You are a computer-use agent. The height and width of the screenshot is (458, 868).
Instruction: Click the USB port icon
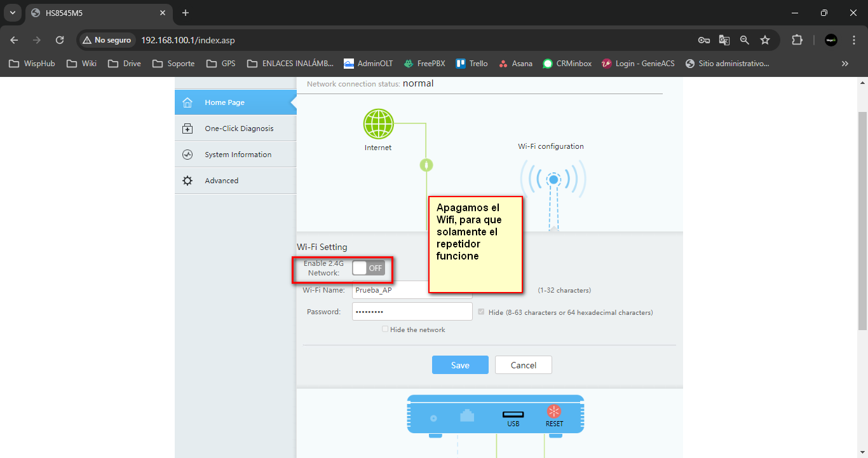click(x=513, y=415)
